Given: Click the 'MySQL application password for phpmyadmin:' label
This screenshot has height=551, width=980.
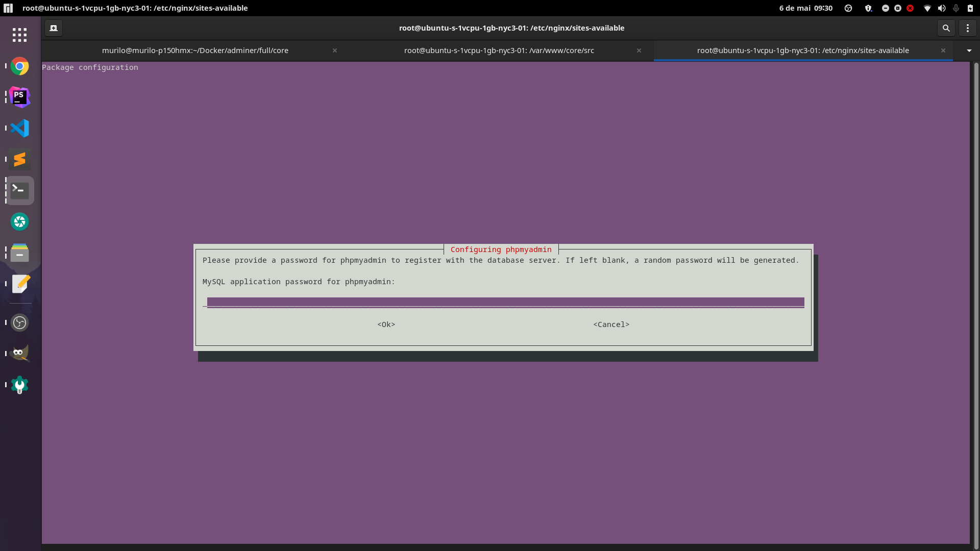Looking at the screenshot, I should [299, 282].
